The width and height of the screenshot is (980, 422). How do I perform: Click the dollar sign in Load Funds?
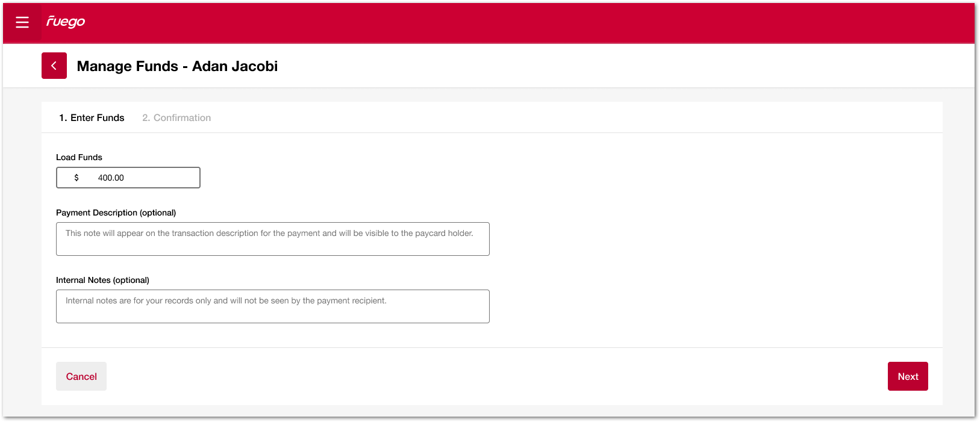(x=76, y=178)
